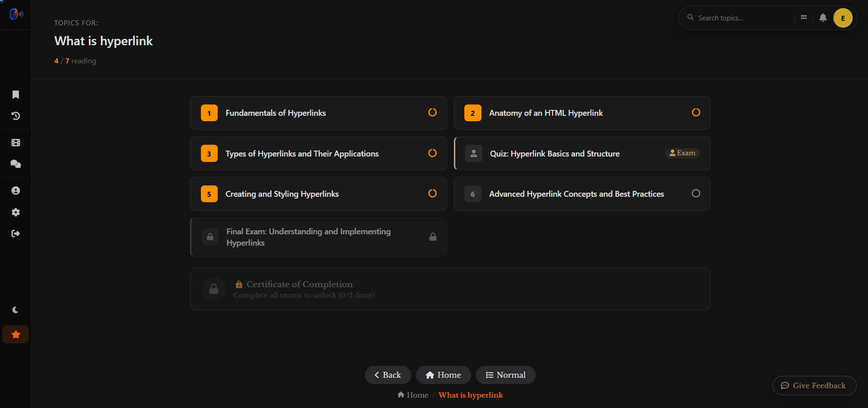Switch view using the Normal button
This screenshot has width=868, height=408.
tap(506, 375)
